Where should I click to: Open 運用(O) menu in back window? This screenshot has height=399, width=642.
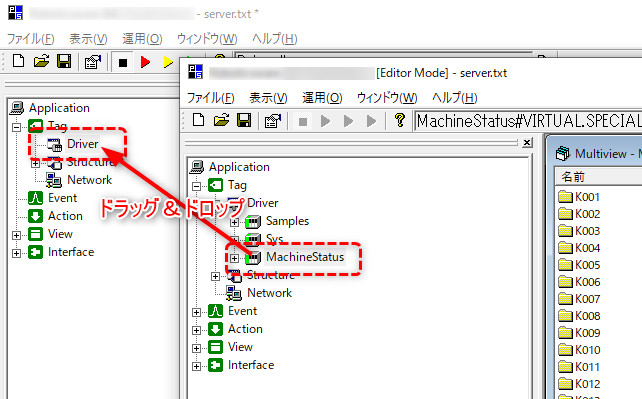coord(142,39)
